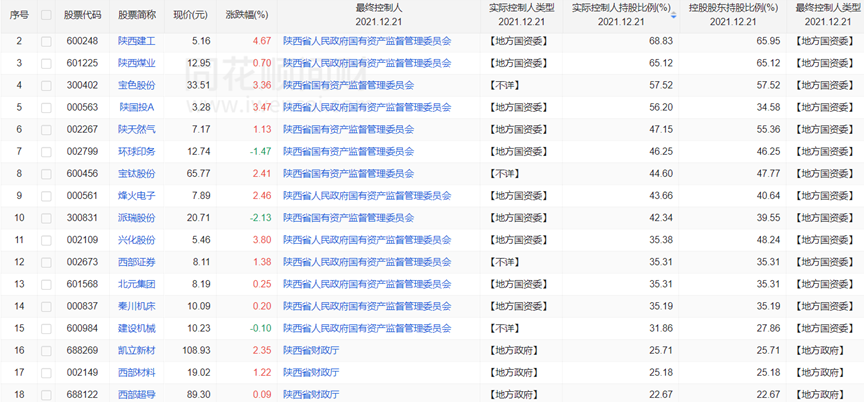The height and width of the screenshot is (402, 864).
Task: Open the 西部证券 stock link
Action: 137,262
